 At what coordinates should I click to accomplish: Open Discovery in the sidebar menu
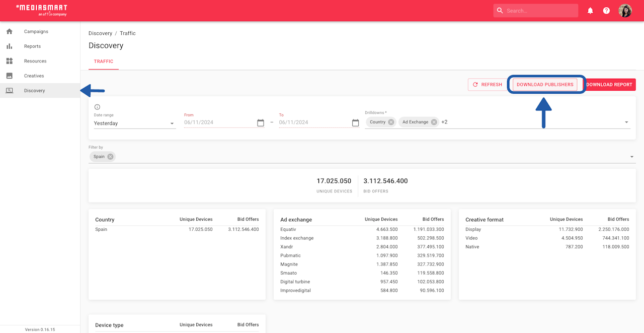tap(35, 91)
